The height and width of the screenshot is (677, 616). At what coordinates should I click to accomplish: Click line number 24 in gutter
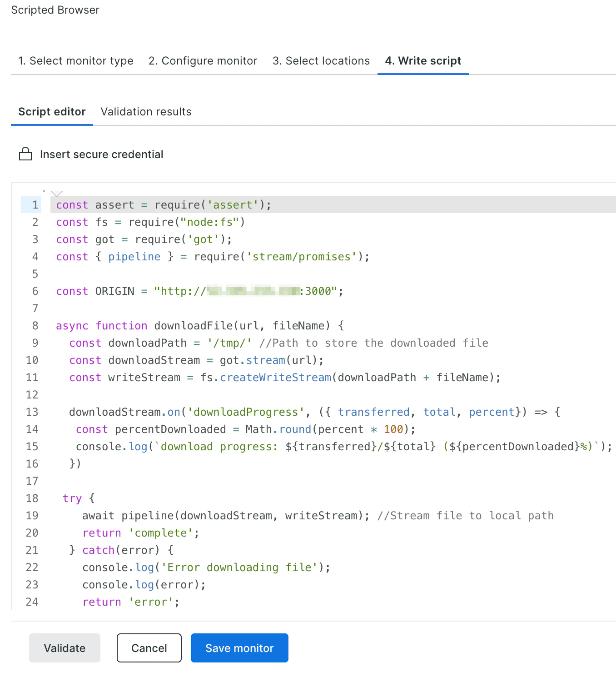click(32, 602)
